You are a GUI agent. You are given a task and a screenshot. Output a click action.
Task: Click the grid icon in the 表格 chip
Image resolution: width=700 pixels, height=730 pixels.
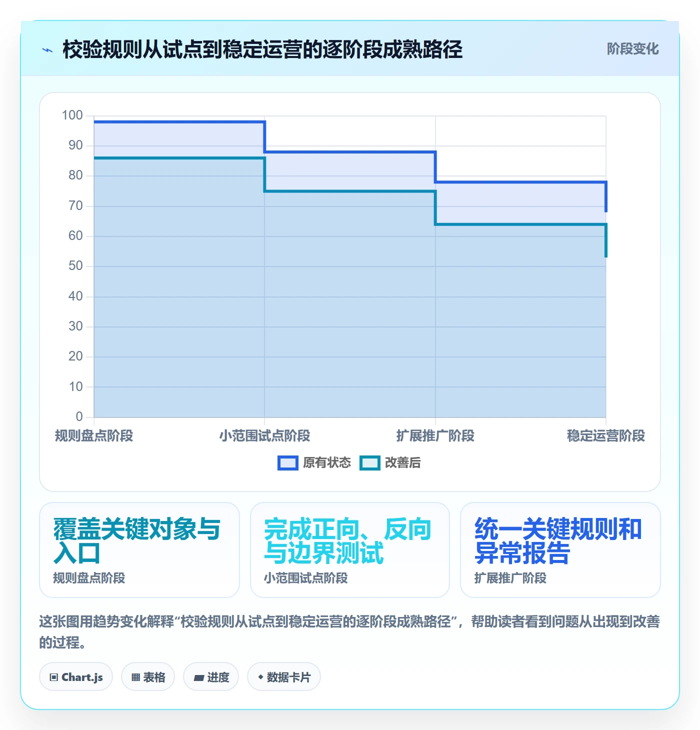pyautogui.click(x=136, y=677)
